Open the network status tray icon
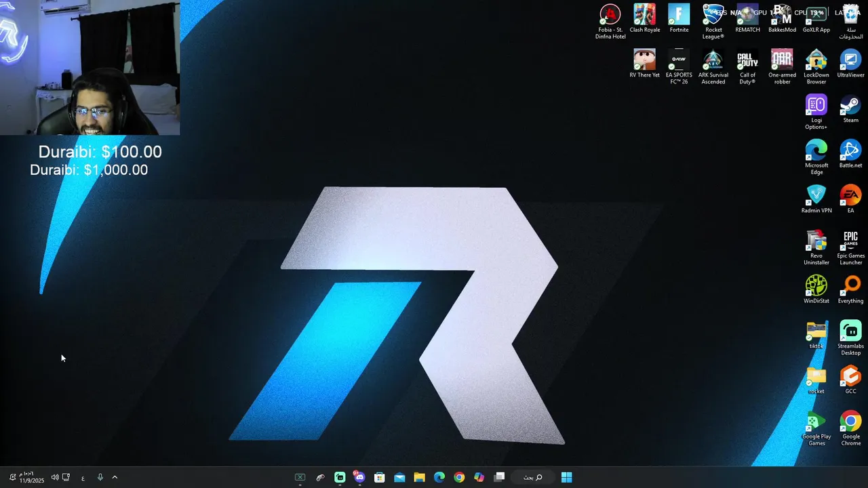 pyautogui.click(x=66, y=477)
